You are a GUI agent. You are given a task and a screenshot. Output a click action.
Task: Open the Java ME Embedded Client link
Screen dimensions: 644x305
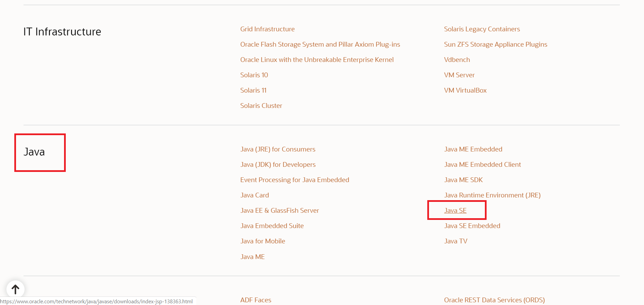click(x=482, y=165)
